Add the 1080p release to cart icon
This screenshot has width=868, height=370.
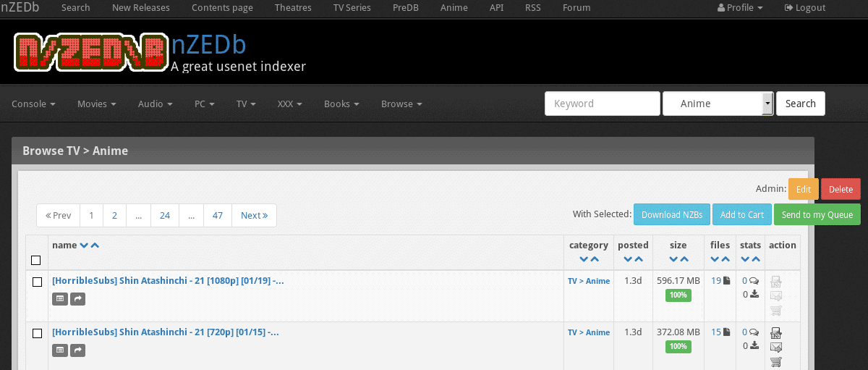click(x=776, y=310)
